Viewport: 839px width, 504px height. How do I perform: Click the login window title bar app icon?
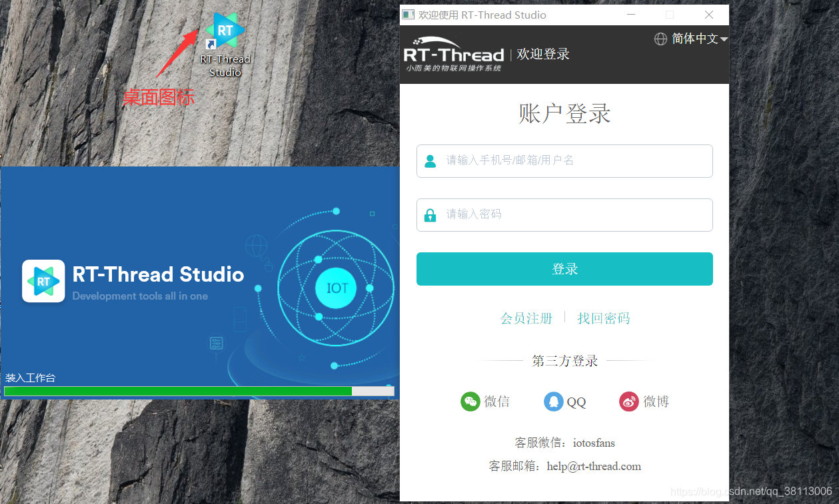[409, 15]
